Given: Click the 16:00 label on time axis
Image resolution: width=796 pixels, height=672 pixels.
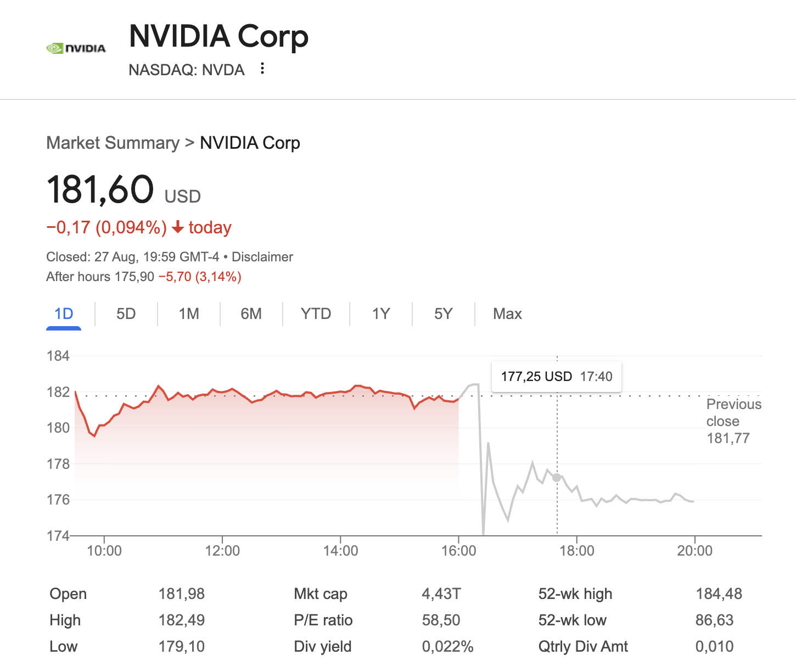Looking at the screenshot, I should (458, 551).
